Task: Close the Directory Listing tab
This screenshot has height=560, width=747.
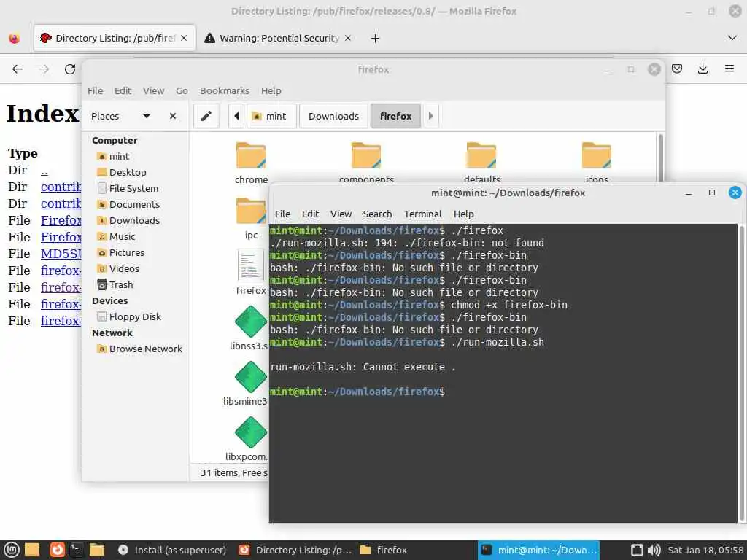Action: pos(184,38)
